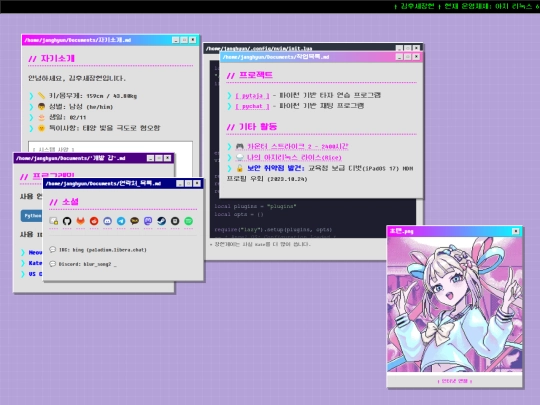Image resolution: width=540 pixels, height=405 pixels.
Task: Minimize the 연락처_목록.md window
Action: [x=180, y=184]
